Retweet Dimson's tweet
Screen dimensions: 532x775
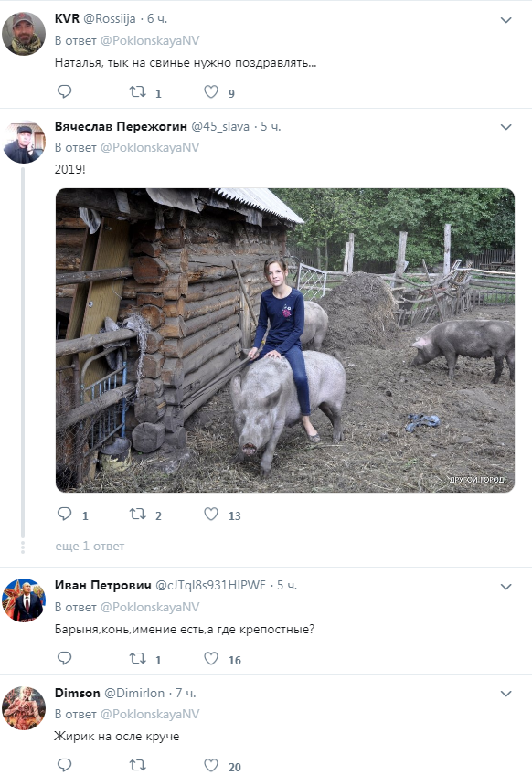tap(137, 766)
